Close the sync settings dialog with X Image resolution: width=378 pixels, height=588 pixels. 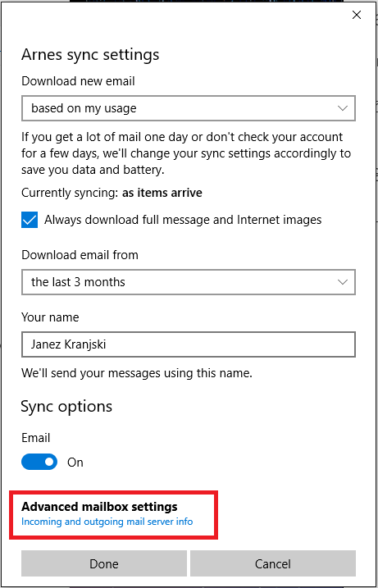click(x=356, y=15)
